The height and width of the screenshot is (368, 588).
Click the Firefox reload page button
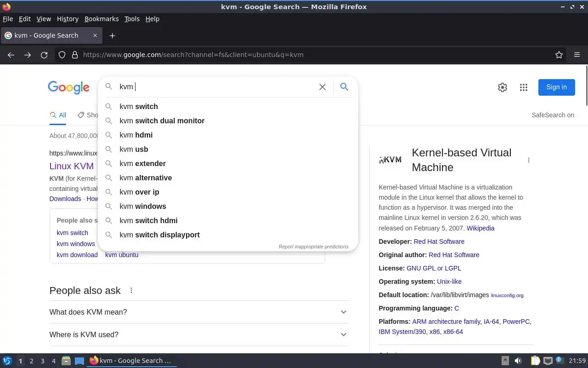tap(44, 55)
